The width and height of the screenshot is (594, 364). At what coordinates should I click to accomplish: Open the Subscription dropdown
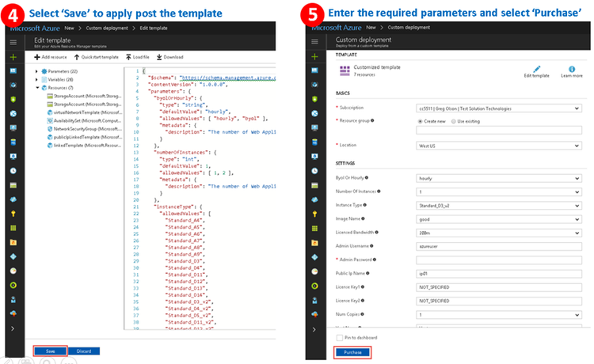point(499,108)
